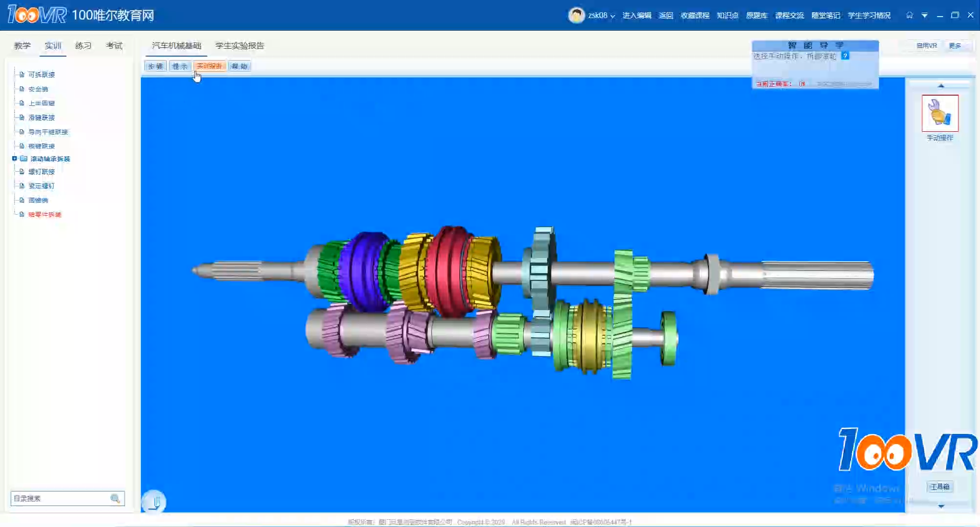
Task: Switch to the 练习 tab
Action: (x=83, y=45)
